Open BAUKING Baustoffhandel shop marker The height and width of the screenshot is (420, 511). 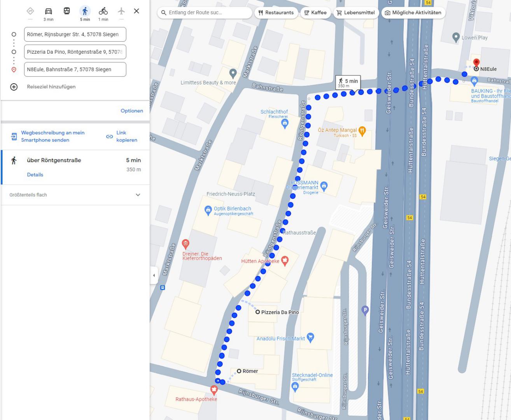tap(474, 81)
